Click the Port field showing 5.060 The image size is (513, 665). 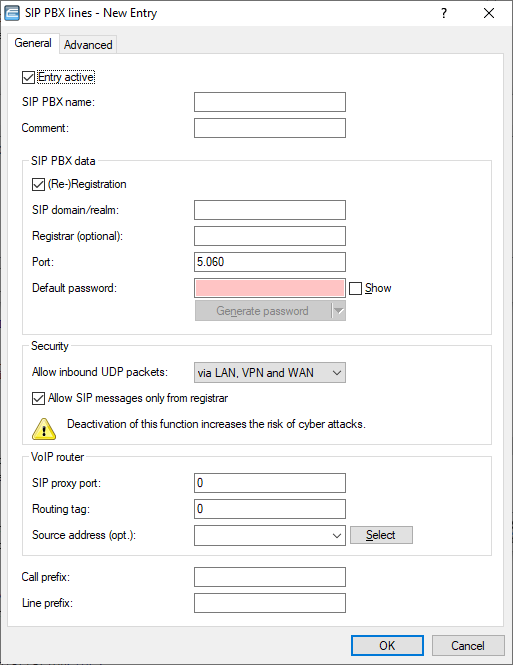tap(270, 262)
